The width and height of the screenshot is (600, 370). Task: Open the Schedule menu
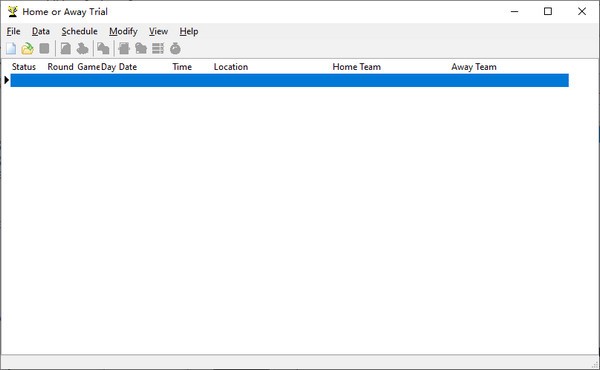(80, 31)
